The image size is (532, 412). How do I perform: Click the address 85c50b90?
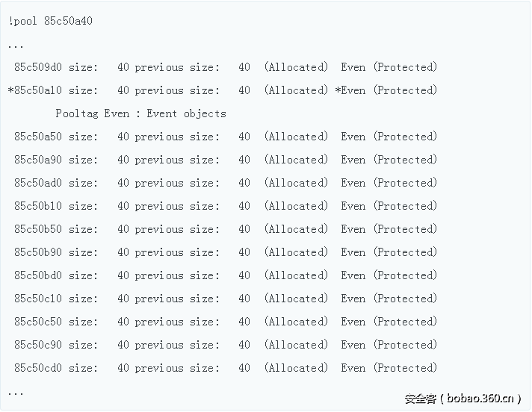(37, 252)
